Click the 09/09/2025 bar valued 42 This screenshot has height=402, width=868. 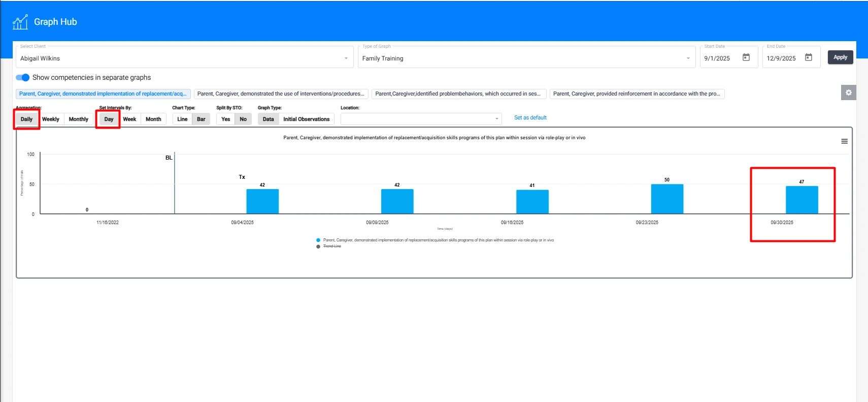tap(397, 201)
